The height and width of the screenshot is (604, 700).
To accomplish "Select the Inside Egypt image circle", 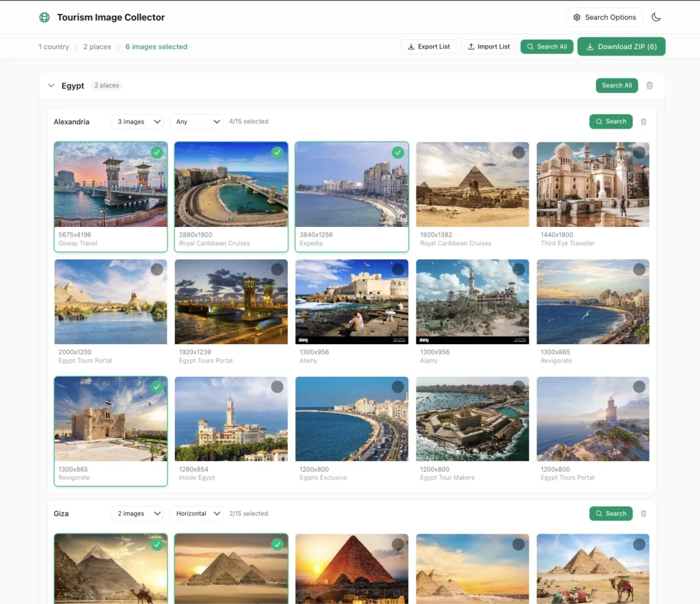I will point(278,387).
